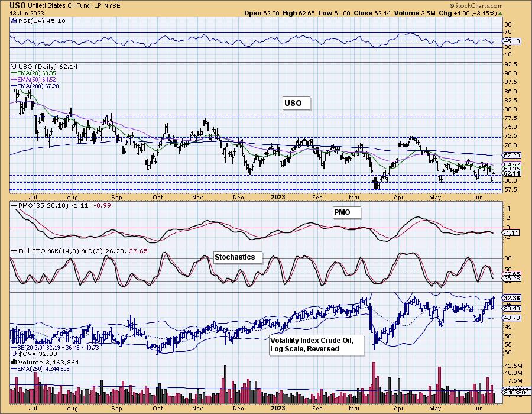Click the 32.38 OVX value tag on the right axis
The image size is (532, 414).
512,298
